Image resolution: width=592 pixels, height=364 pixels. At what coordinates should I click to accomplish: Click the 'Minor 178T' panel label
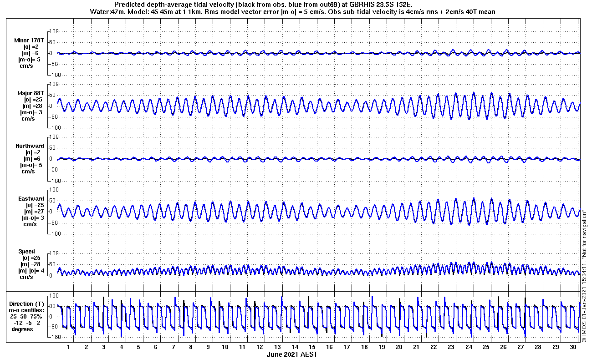point(29,40)
